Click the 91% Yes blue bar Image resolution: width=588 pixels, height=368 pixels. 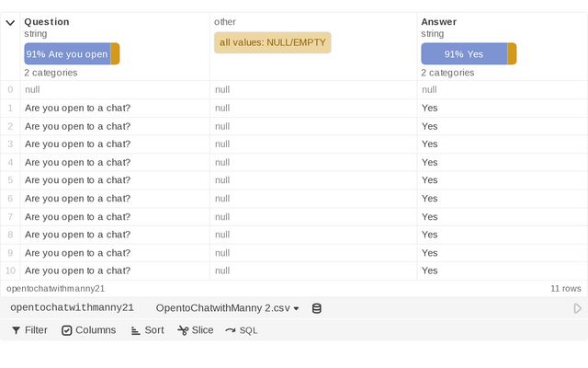coord(464,54)
